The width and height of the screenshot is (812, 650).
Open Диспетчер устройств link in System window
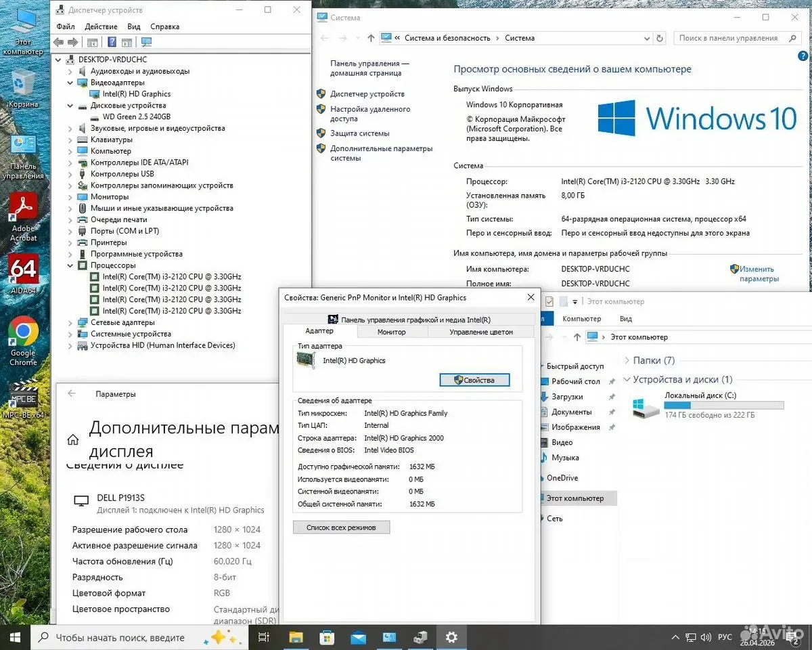(367, 94)
